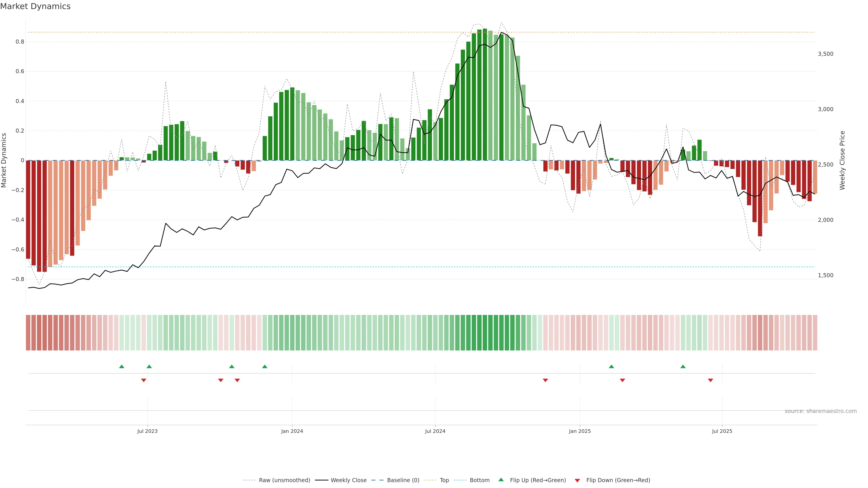Click the first green flip-up triangle marker
Screen dimensions: 868x488
[122, 366]
